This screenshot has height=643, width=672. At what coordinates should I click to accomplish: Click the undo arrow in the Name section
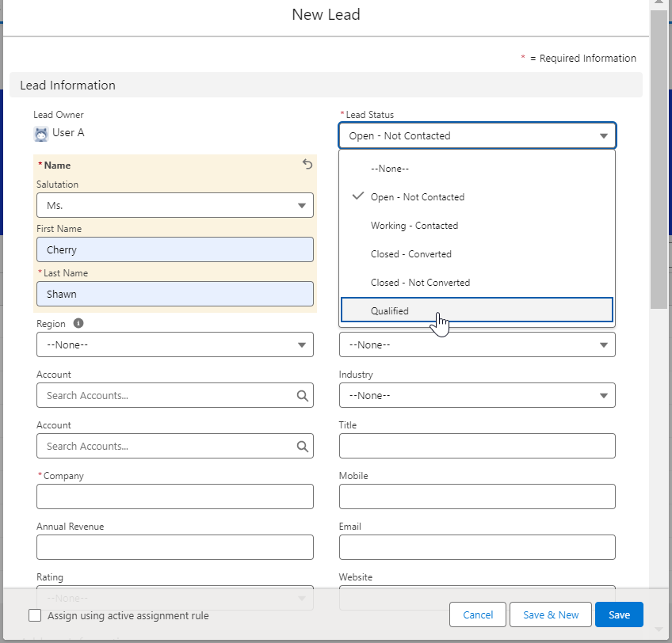point(307,165)
